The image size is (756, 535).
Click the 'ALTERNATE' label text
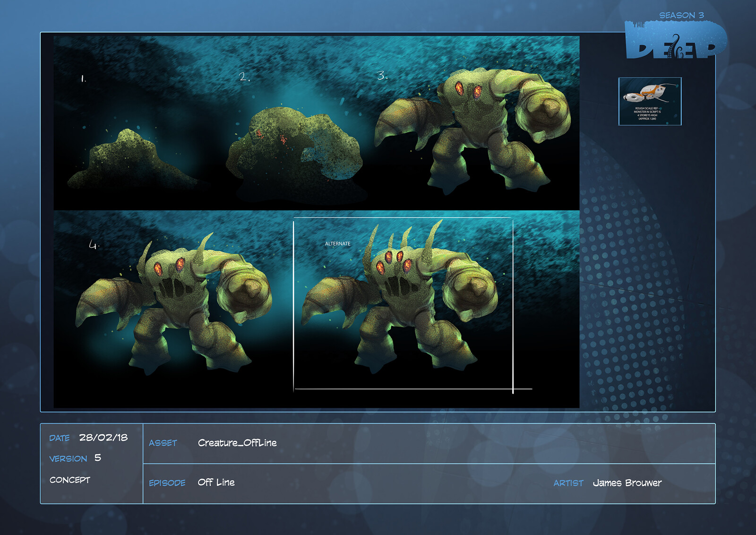click(338, 244)
